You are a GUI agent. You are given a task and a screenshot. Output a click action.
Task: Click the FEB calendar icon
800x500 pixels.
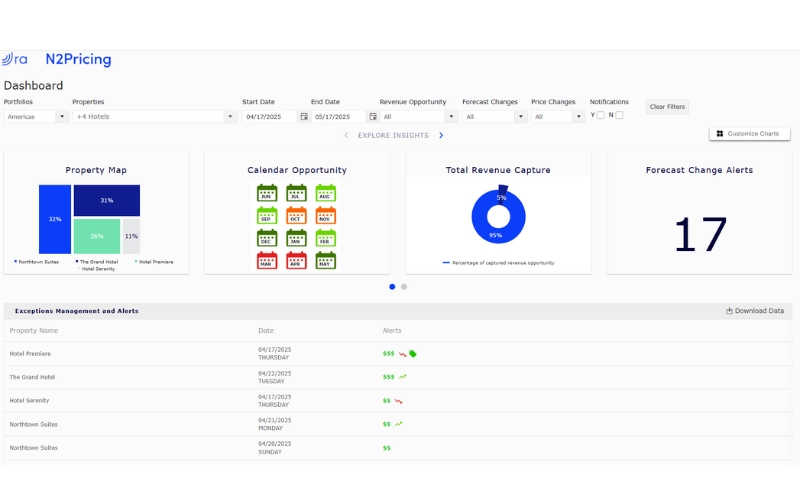pos(326,238)
